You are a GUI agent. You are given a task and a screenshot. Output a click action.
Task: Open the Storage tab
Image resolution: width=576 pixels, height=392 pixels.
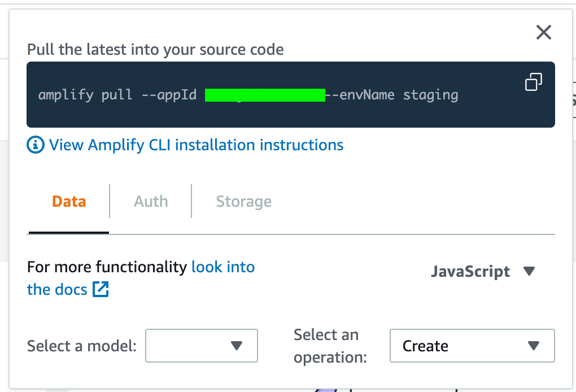[243, 202]
